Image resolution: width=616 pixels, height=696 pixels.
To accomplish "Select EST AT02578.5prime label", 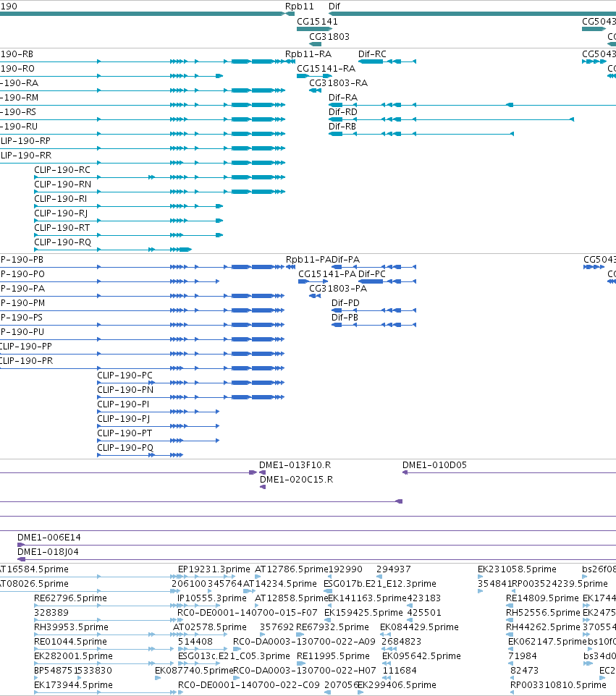I will (x=210, y=627).
